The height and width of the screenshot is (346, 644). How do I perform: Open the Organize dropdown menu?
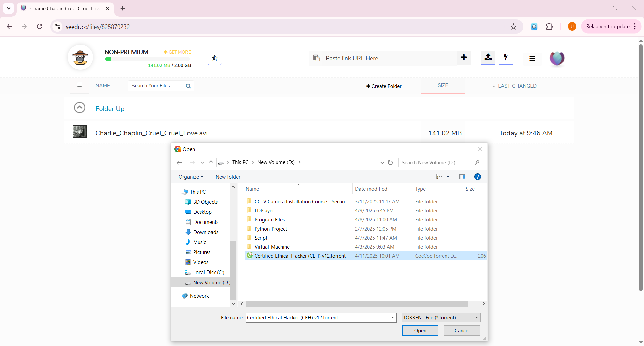[191, 177]
